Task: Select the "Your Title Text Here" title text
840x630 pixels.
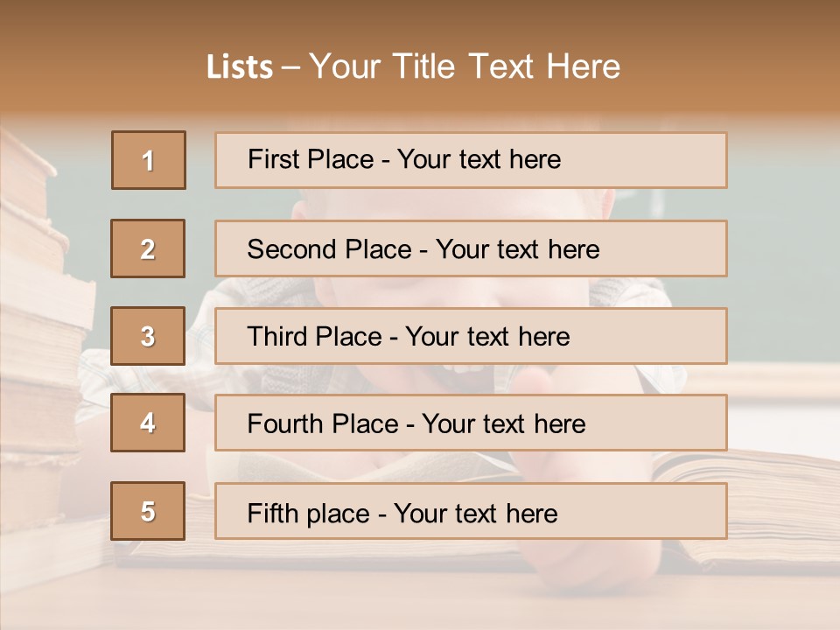Action: pyautogui.click(x=465, y=66)
